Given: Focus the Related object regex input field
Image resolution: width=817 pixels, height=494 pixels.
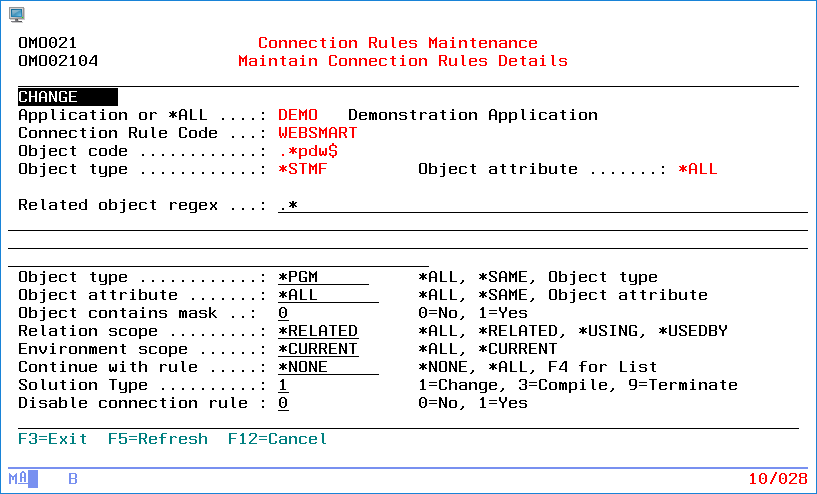Looking at the screenshot, I should [540, 205].
